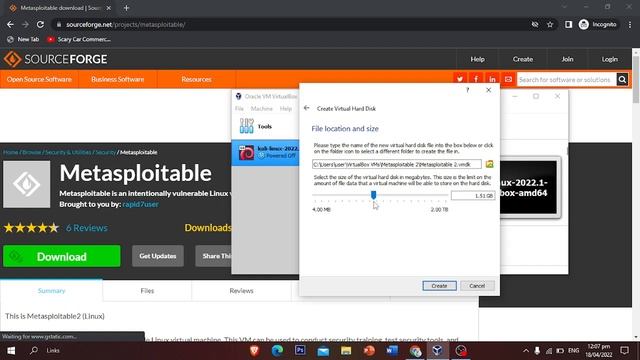The width and height of the screenshot is (640, 360).
Task: Click the Create link in SourceForge header
Action: click(523, 59)
